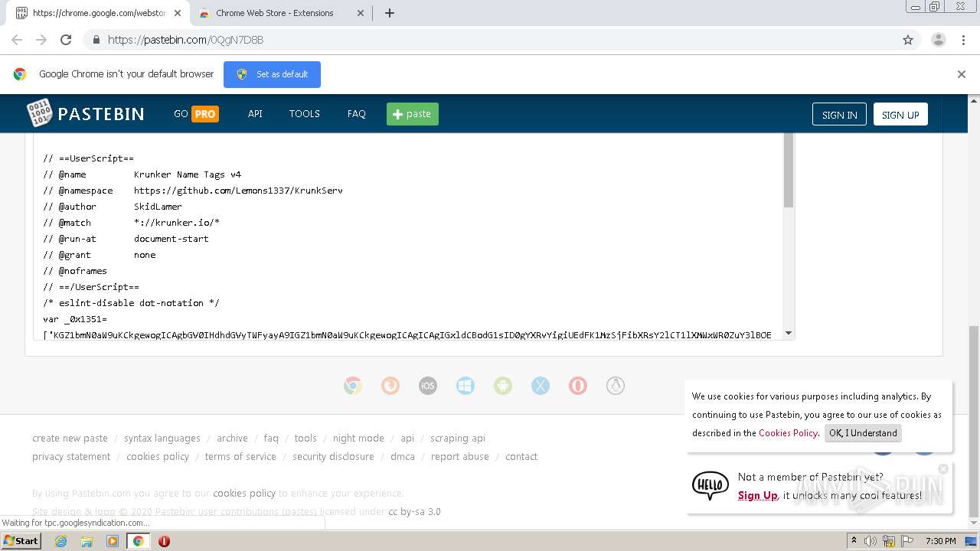Open the Windows Start menu
This screenshot has width=980, height=551.
click(21, 540)
